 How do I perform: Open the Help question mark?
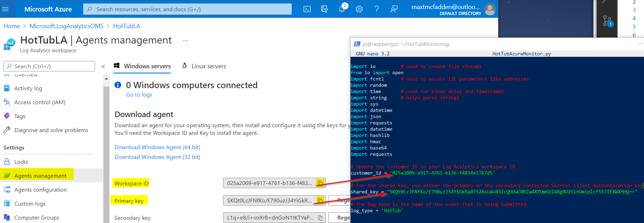pyautogui.click(x=377, y=9)
